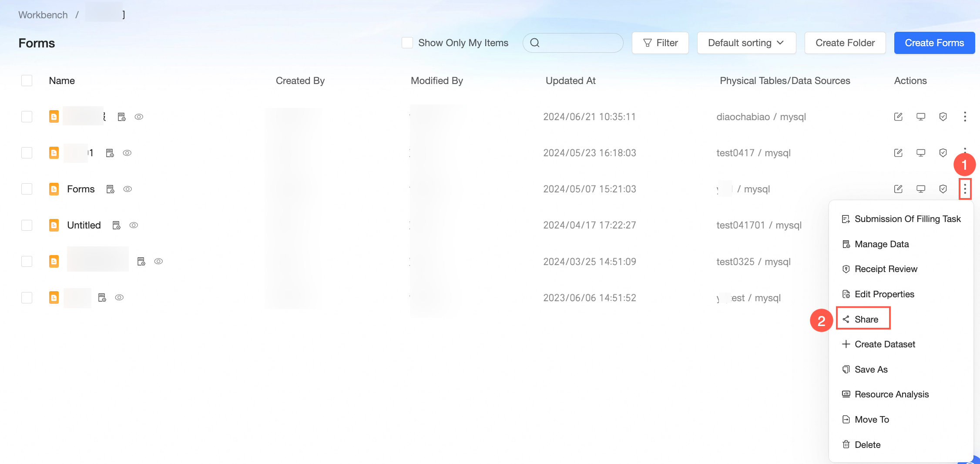Open Default sorting dropdown
980x464 pixels.
(746, 43)
